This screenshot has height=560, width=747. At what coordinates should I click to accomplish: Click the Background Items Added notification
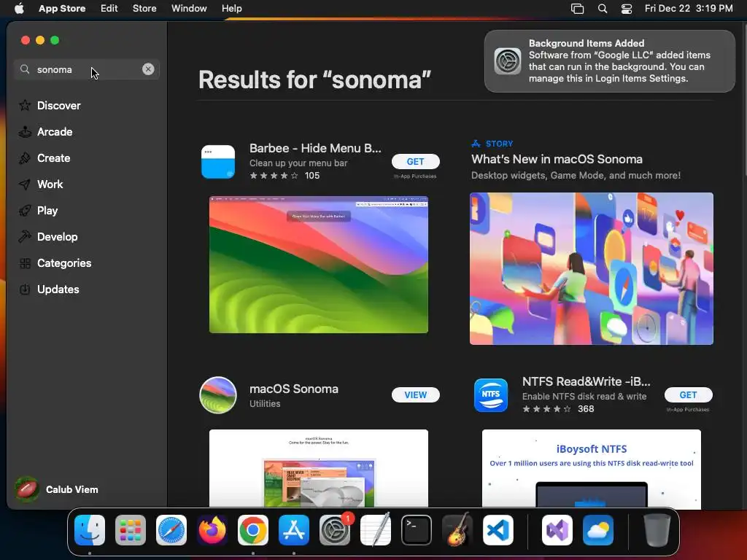610,61
